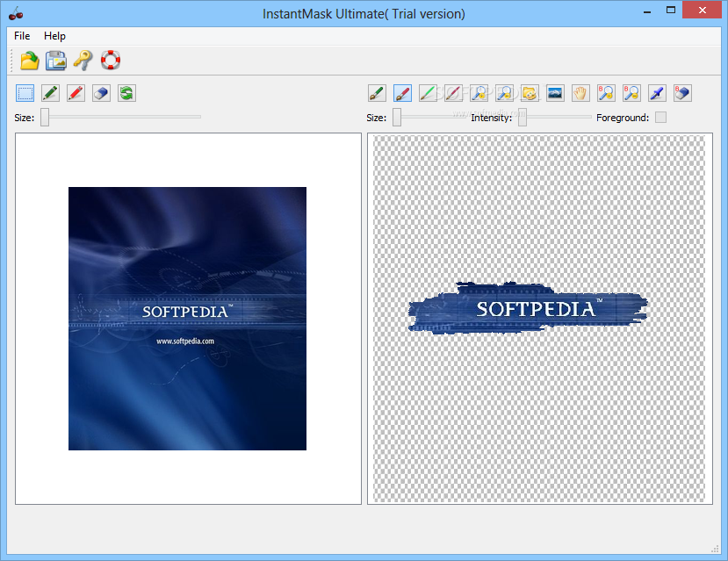Select the red pencil background marker
Image resolution: width=728 pixels, height=561 pixels.
coord(76,93)
